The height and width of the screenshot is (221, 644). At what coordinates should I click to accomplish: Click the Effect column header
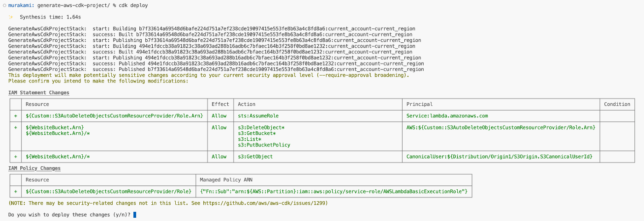click(220, 104)
